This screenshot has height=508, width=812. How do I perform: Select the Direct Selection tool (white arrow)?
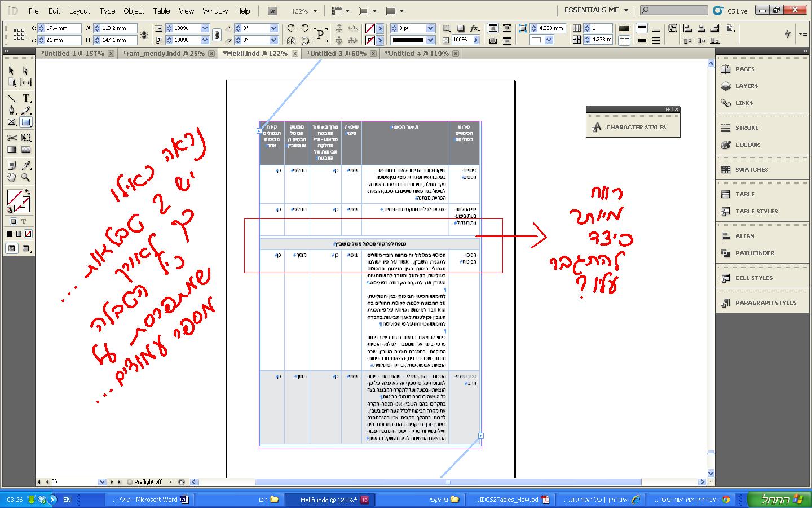tap(25, 71)
